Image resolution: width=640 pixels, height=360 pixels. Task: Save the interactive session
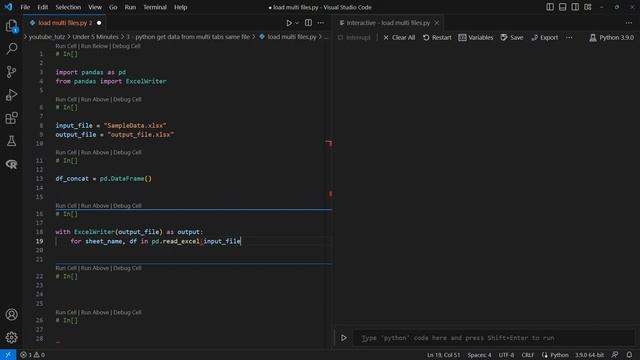click(512, 38)
